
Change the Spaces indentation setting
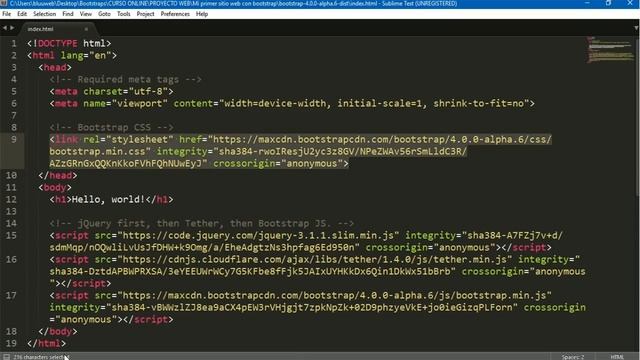pos(573,357)
